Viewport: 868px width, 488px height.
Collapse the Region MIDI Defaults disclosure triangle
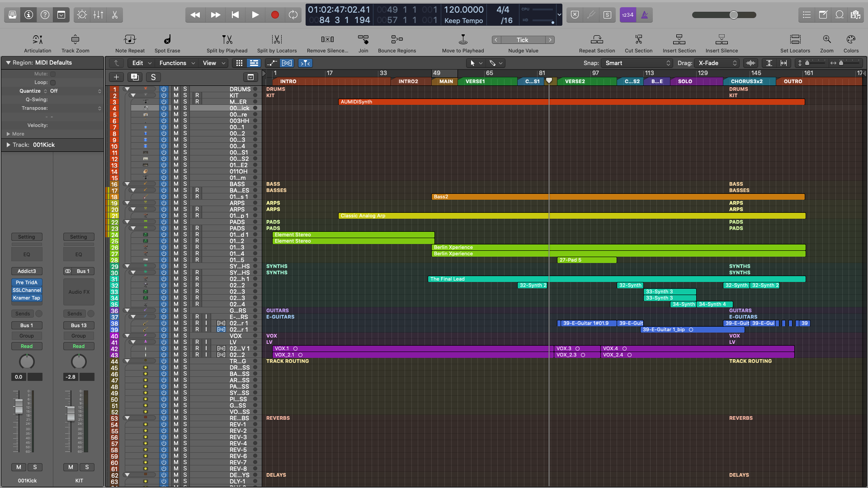[x=8, y=63]
